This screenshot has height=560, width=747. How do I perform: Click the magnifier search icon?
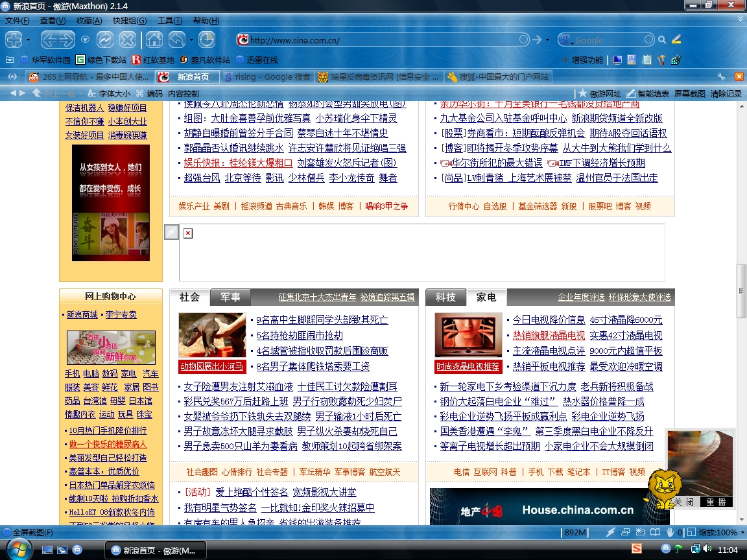(x=662, y=40)
